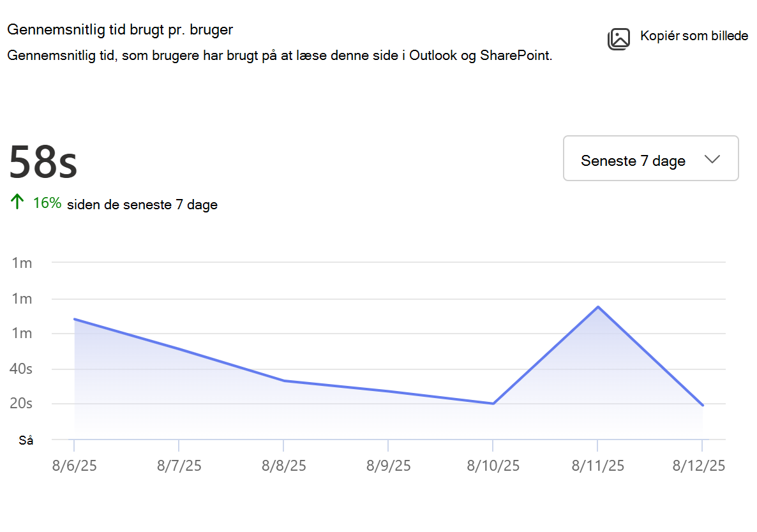The image size is (757, 532).
Task: Click the 16% change value
Action: 47,203
